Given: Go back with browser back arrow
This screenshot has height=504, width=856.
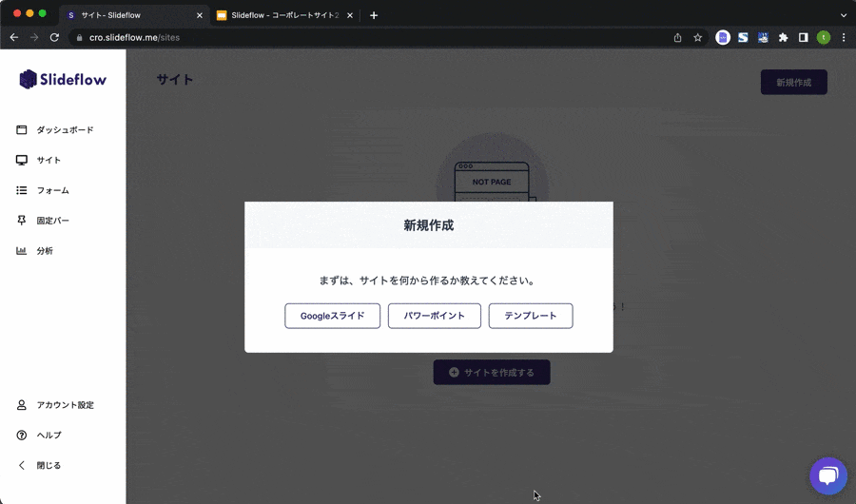Looking at the screenshot, I should click(14, 38).
